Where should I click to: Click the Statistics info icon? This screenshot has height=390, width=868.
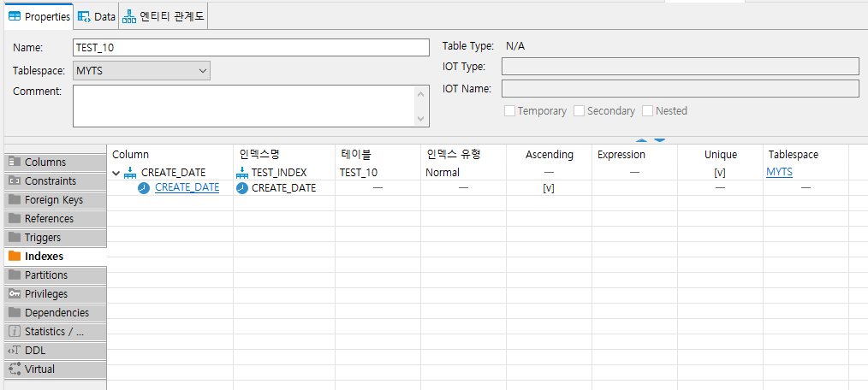pos(15,331)
